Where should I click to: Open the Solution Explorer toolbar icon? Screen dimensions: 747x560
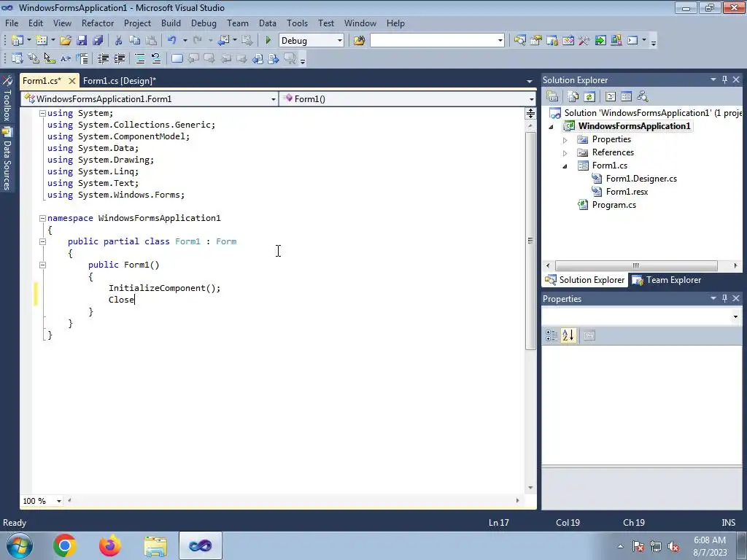tap(519, 41)
